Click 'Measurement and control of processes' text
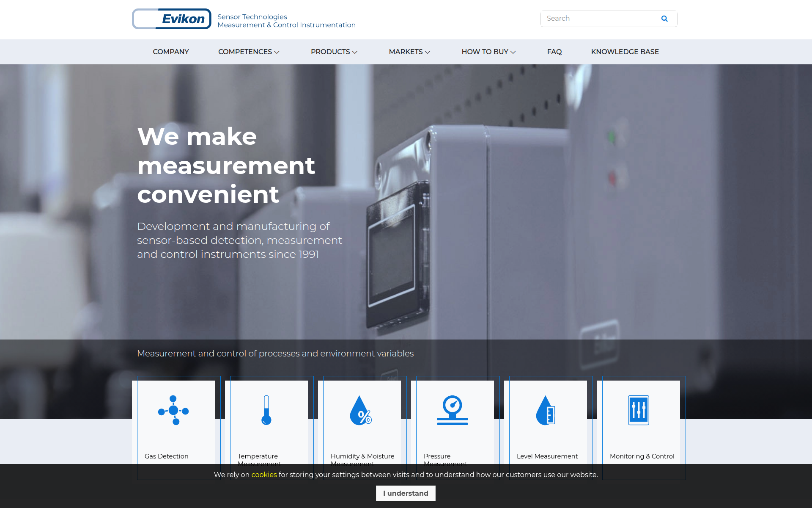The image size is (812, 508). (x=275, y=353)
